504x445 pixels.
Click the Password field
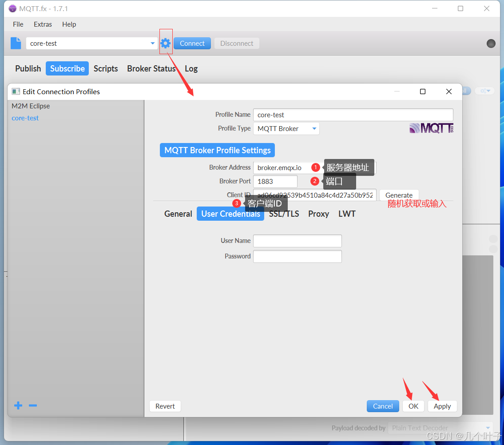298,256
